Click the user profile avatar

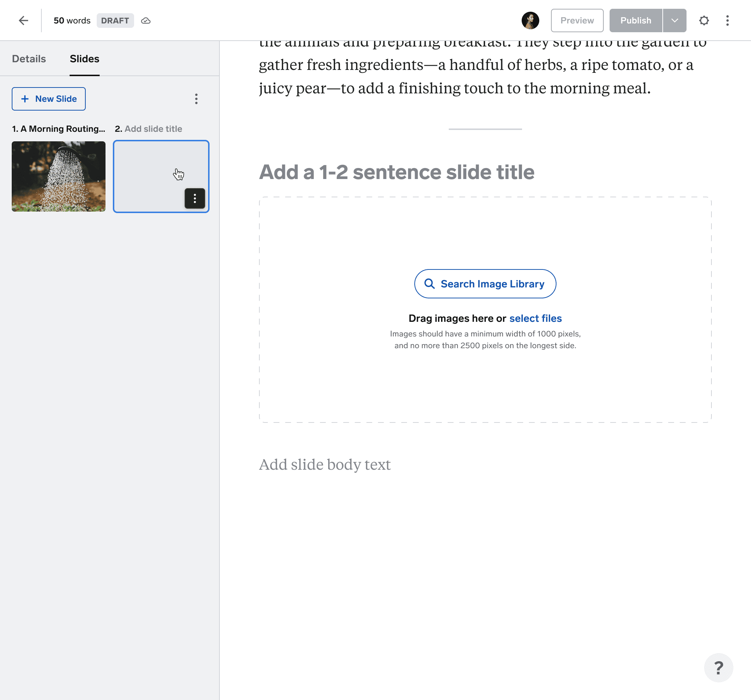(x=530, y=21)
